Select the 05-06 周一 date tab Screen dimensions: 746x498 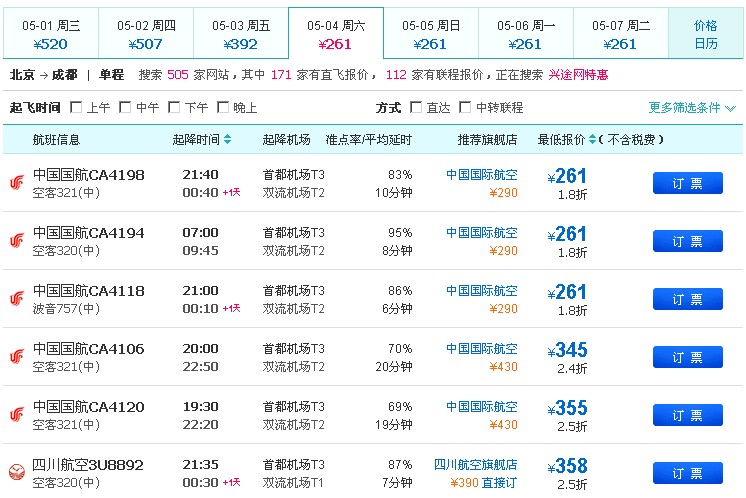526,34
